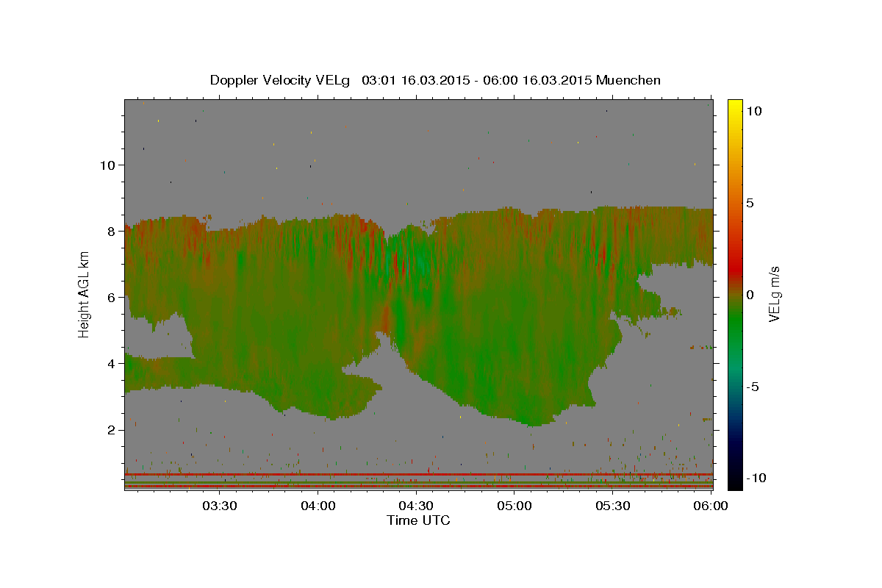Click the 'Time UTC' axis label
The width and height of the screenshot is (882, 588).
point(418,520)
